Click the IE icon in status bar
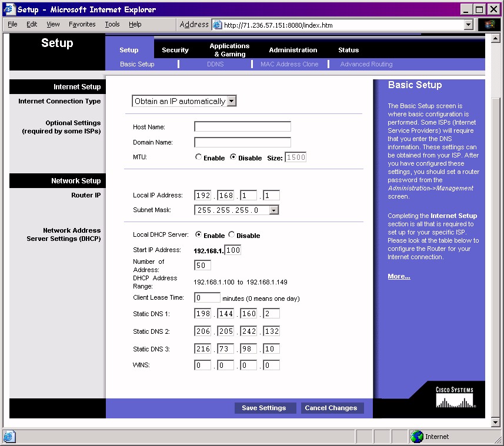The width and height of the screenshot is (504, 446). tap(9, 437)
